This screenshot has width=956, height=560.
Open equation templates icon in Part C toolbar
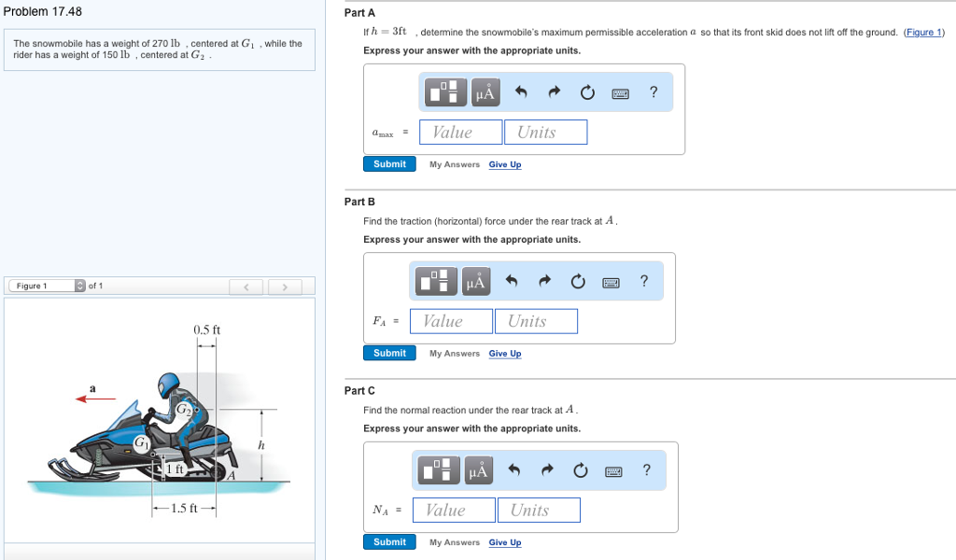tap(438, 470)
